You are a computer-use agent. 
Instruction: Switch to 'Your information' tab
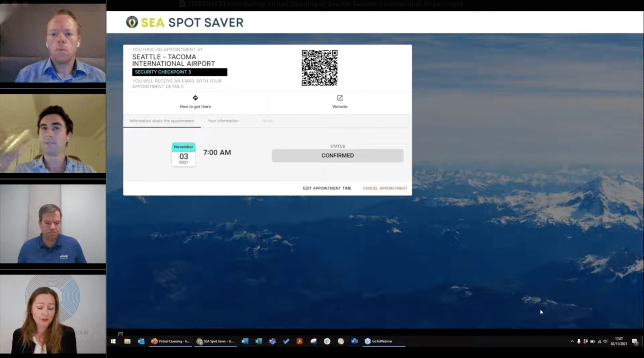click(223, 121)
